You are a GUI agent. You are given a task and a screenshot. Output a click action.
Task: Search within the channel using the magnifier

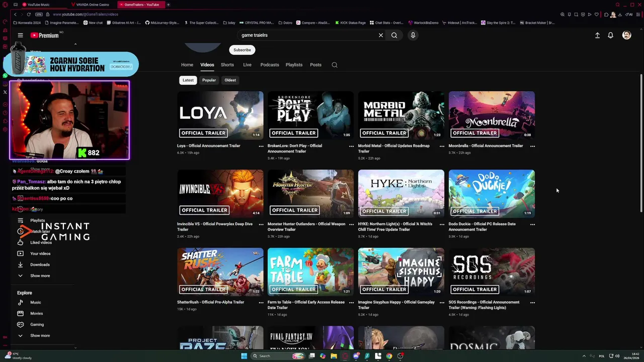(335, 65)
